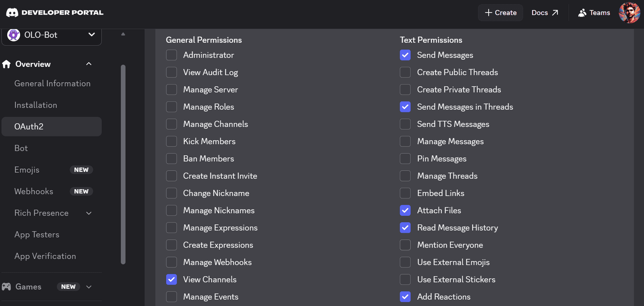Click the OLO-Bot app avatar icon
The width and height of the screenshot is (644, 306).
[14, 35]
